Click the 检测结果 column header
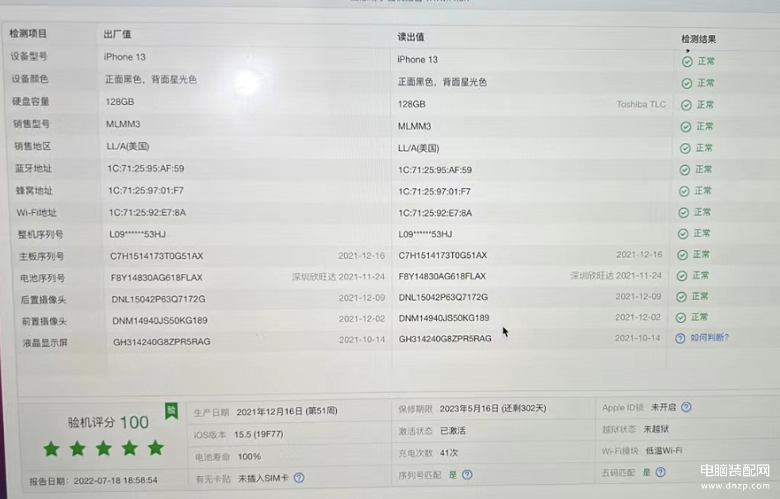Viewport: 780px width, 499px height. 698,39
